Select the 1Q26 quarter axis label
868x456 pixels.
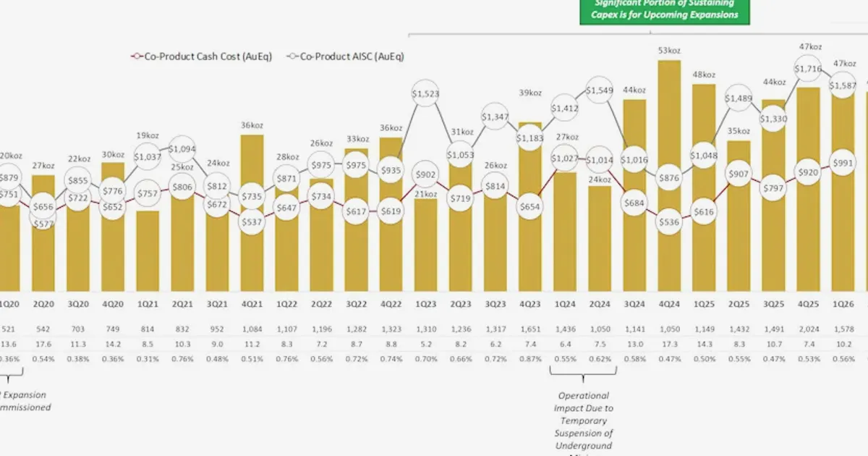pyautogui.click(x=843, y=305)
